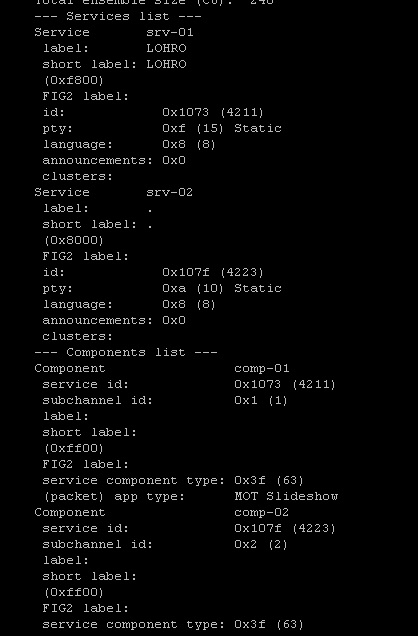Screen dimensions: 418x636
Task: Select the 0xf800 hex text
Action: click(73, 80)
